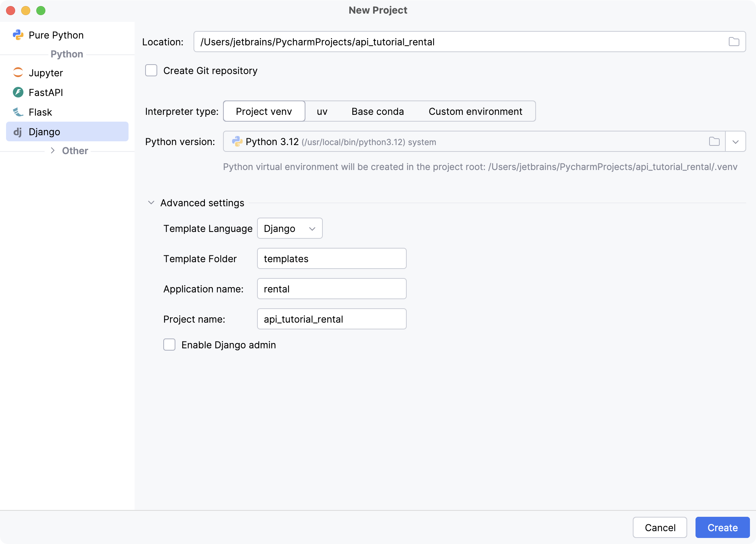Screen dimensions: 756x544
Task: Click the Application name input field
Action: (332, 289)
